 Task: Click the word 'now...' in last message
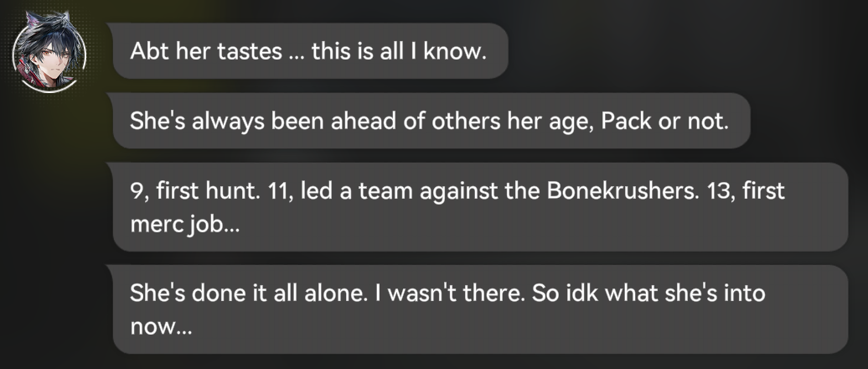161,327
